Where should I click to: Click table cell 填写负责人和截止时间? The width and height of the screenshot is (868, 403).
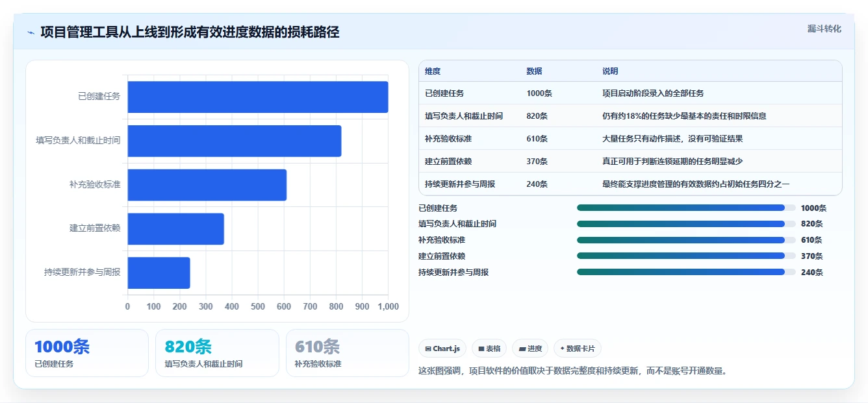point(464,116)
